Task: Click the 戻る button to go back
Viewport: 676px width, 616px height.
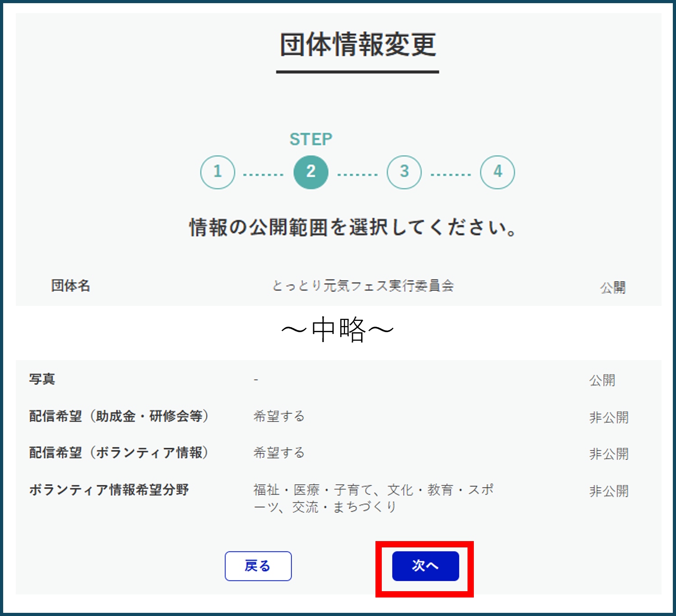Action: (258, 566)
